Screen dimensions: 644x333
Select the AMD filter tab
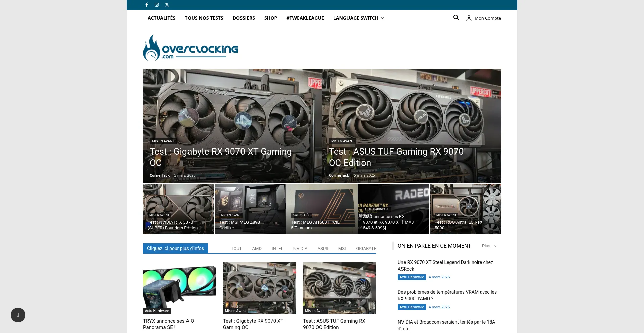pos(257,249)
